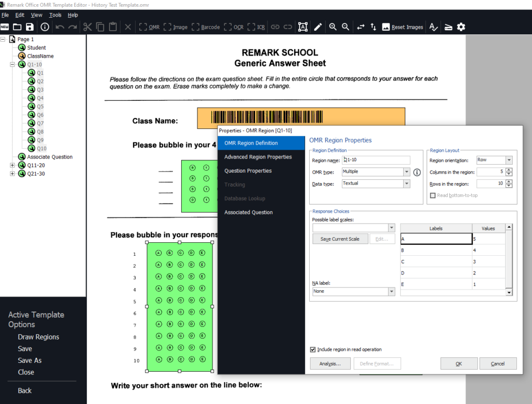Click the horizontal swap arrows icon
Viewport: 532px width, 404px height.
pyautogui.click(x=361, y=27)
